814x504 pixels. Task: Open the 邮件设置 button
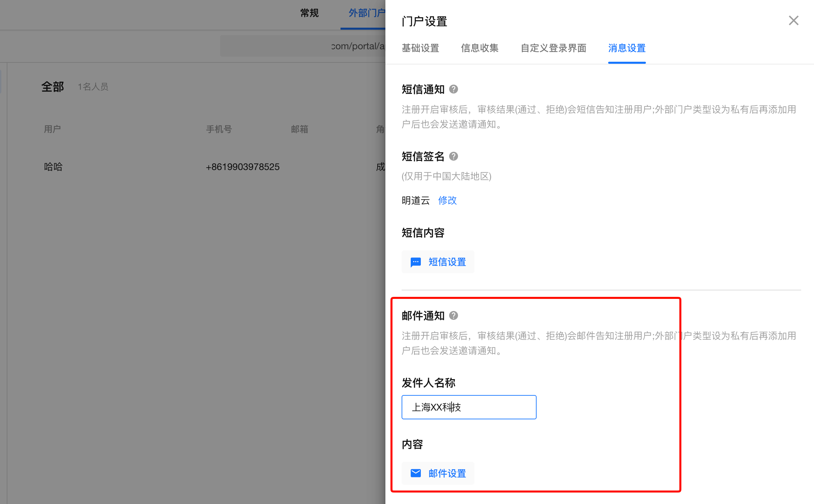click(x=438, y=473)
